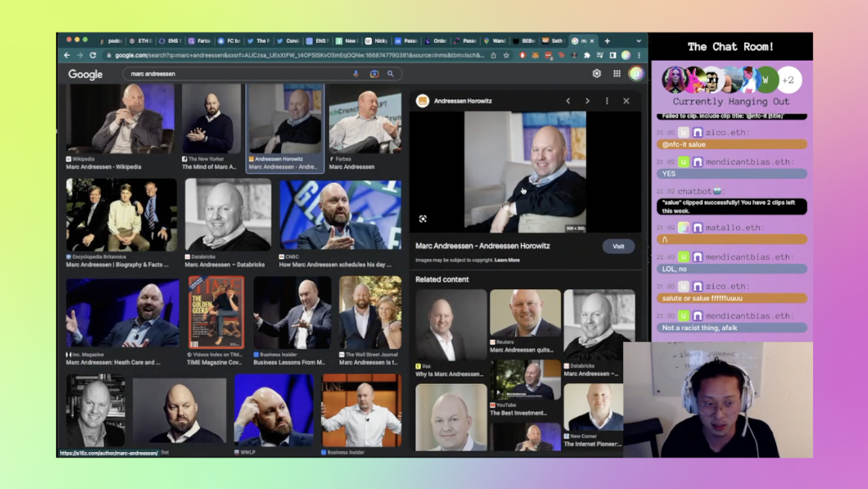868x489 pixels.
Task: Show the next image in the preview panel
Action: (x=587, y=101)
